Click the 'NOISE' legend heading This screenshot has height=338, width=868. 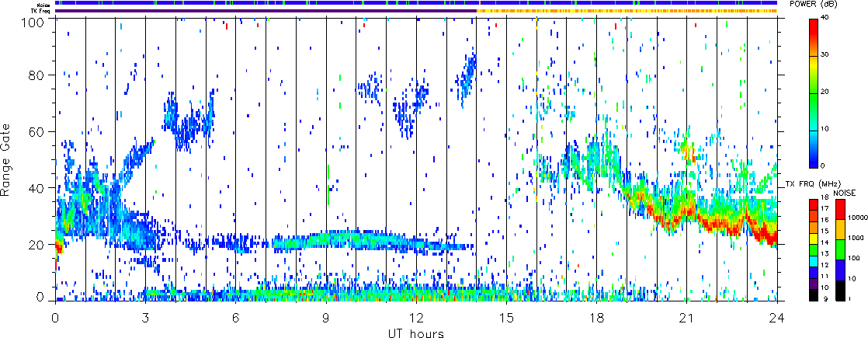click(844, 193)
